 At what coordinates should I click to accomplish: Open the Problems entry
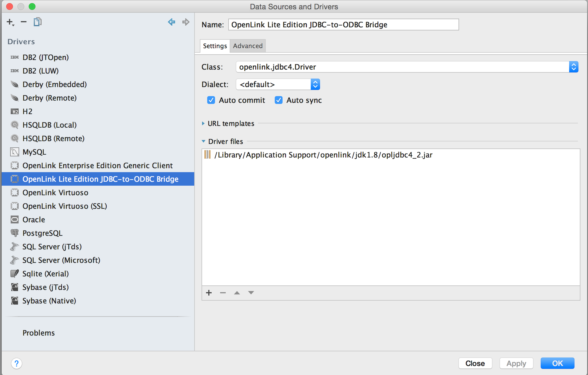[x=39, y=333]
